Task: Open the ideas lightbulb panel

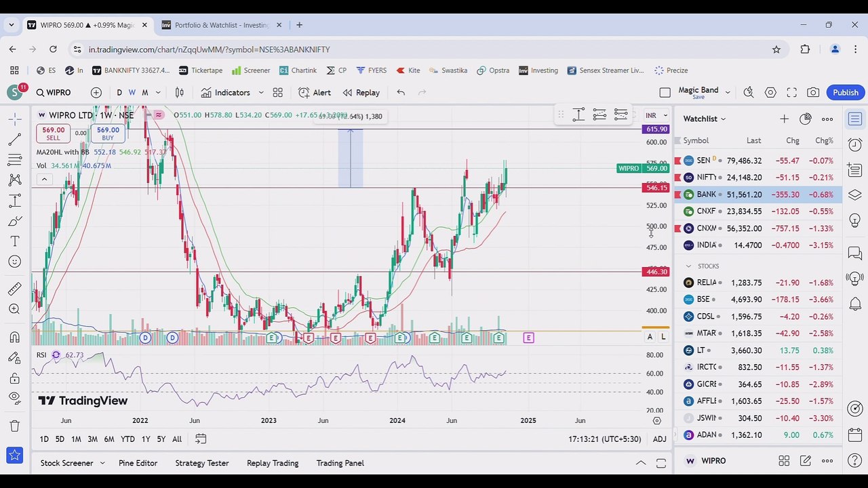Action: click(854, 221)
